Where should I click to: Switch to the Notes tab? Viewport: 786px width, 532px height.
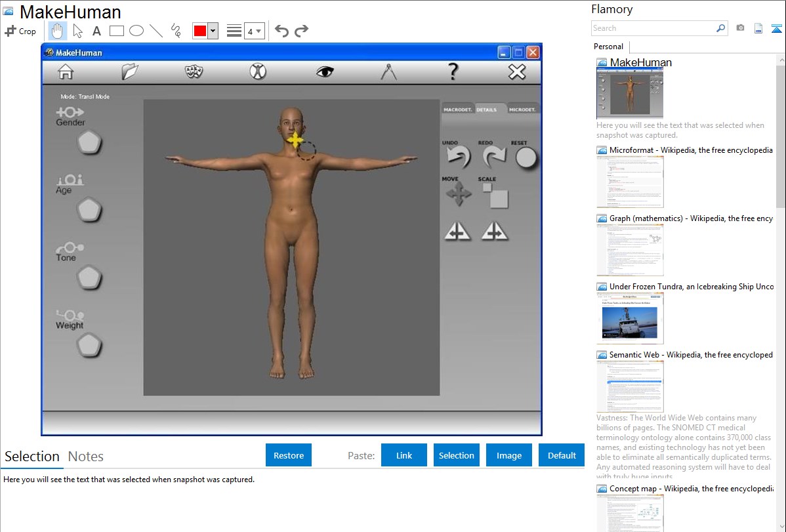pos(86,457)
